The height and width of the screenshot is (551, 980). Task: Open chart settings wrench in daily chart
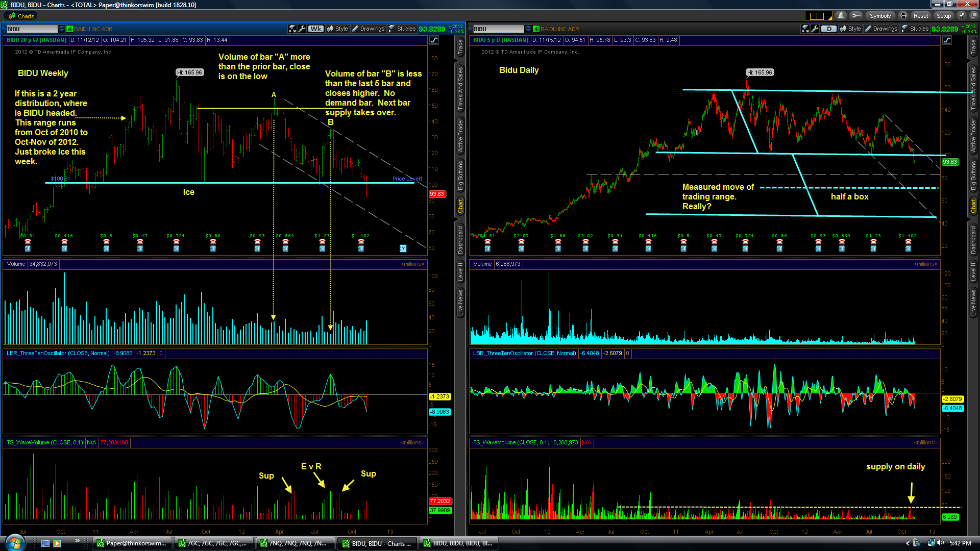[815, 29]
